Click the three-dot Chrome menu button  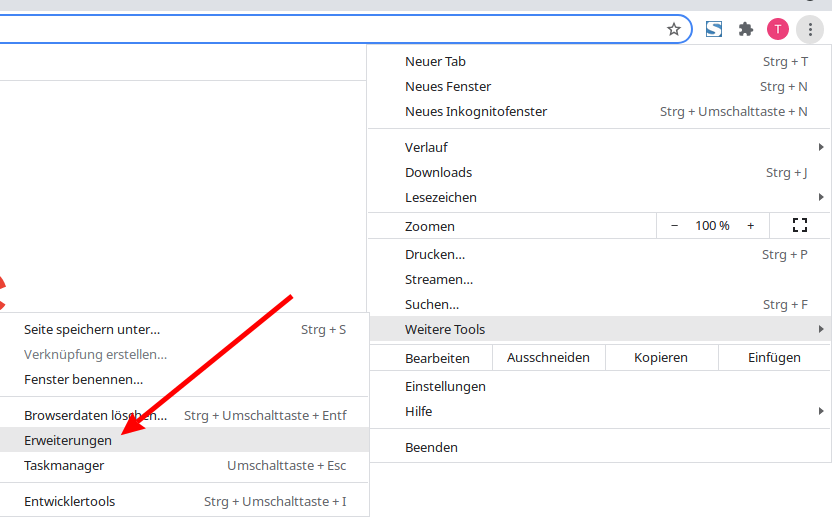809,29
